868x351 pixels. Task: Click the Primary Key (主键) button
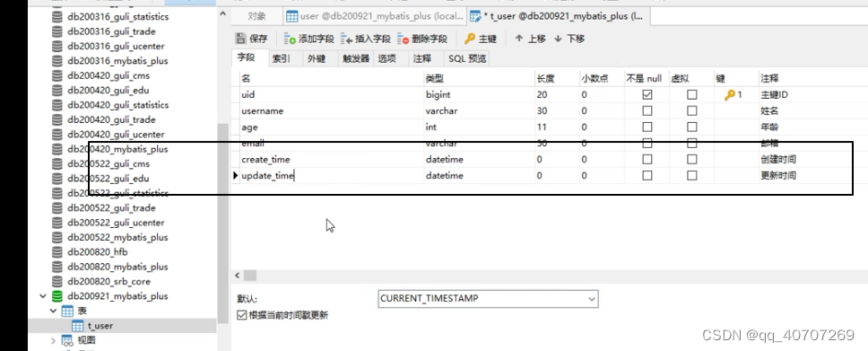point(481,39)
